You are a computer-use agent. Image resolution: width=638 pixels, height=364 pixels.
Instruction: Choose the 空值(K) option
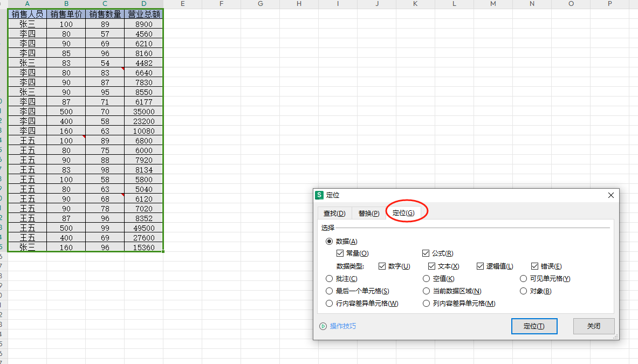pos(426,279)
